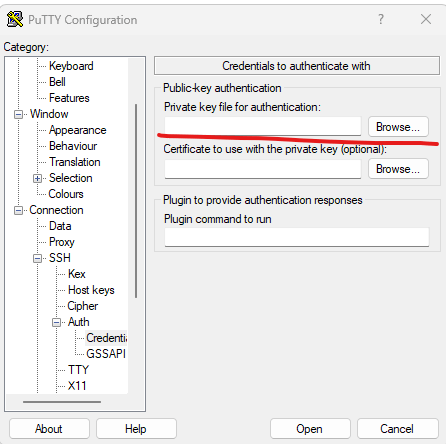The height and width of the screenshot is (444, 446).
Task: Open Selection settings
Action: point(70,178)
